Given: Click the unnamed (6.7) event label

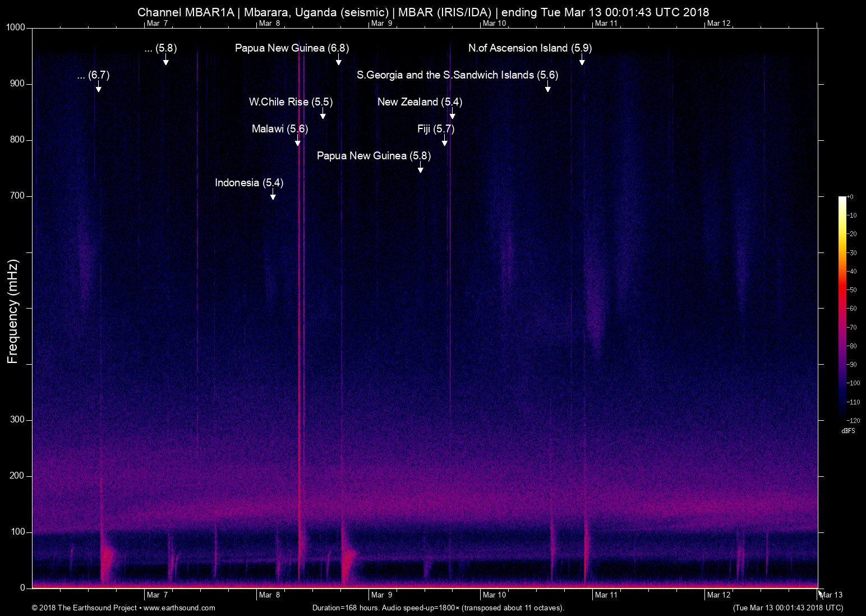Looking at the screenshot, I should pyautogui.click(x=93, y=75).
